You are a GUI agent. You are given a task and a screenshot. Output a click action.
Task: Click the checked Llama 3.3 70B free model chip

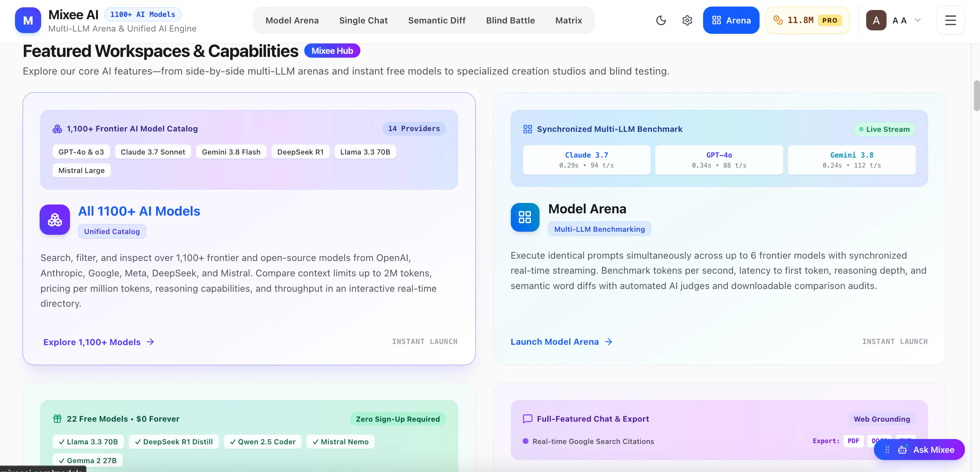pos(88,442)
